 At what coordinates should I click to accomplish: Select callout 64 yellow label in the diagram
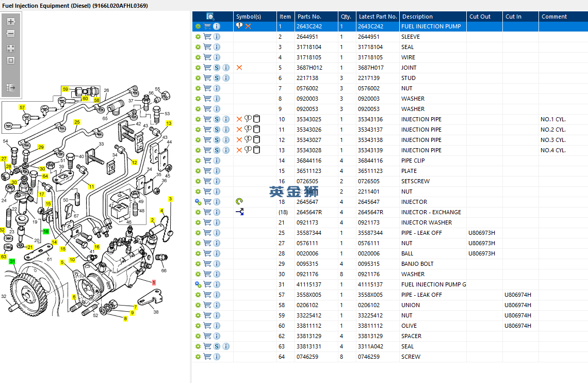pos(45,176)
